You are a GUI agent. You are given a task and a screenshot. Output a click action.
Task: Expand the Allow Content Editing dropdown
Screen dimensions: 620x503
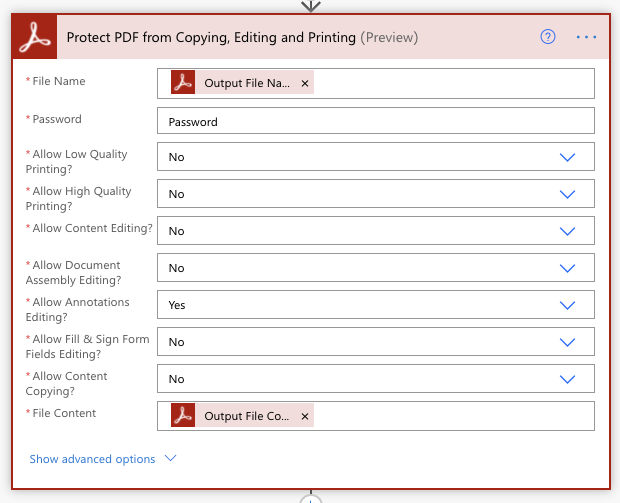click(x=567, y=231)
